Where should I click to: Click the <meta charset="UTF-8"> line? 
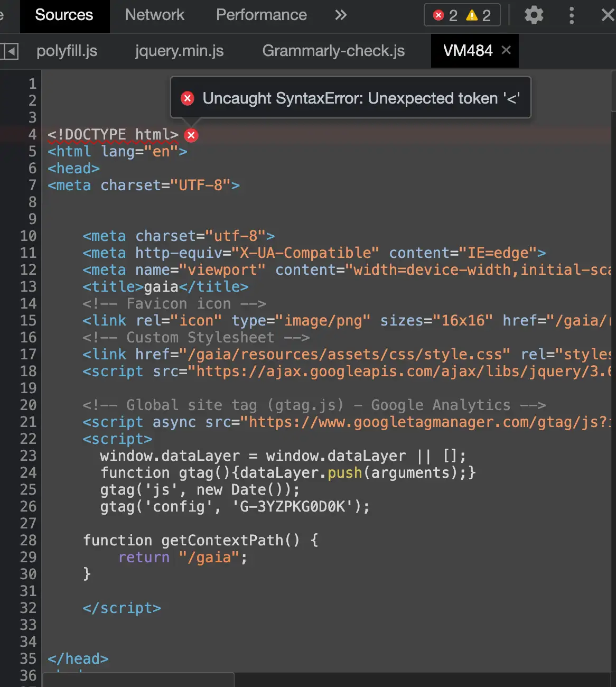tap(144, 185)
